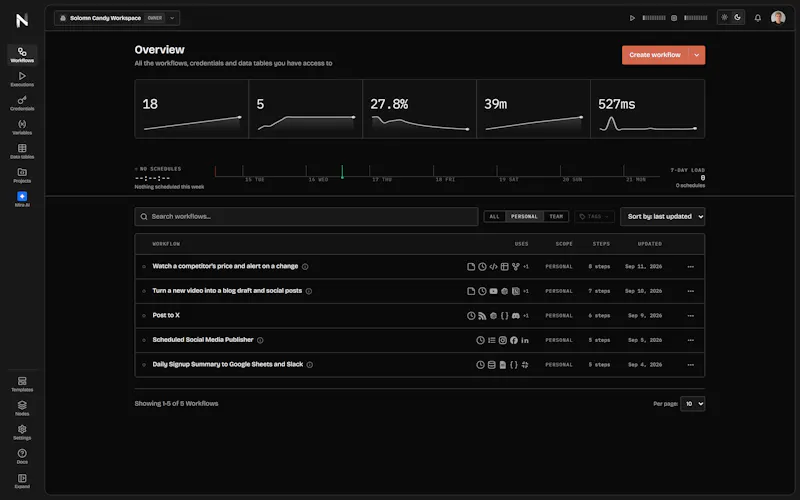Click the RSS feed icon in Post to X row
Screen dimensions: 800x500
(482, 316)
